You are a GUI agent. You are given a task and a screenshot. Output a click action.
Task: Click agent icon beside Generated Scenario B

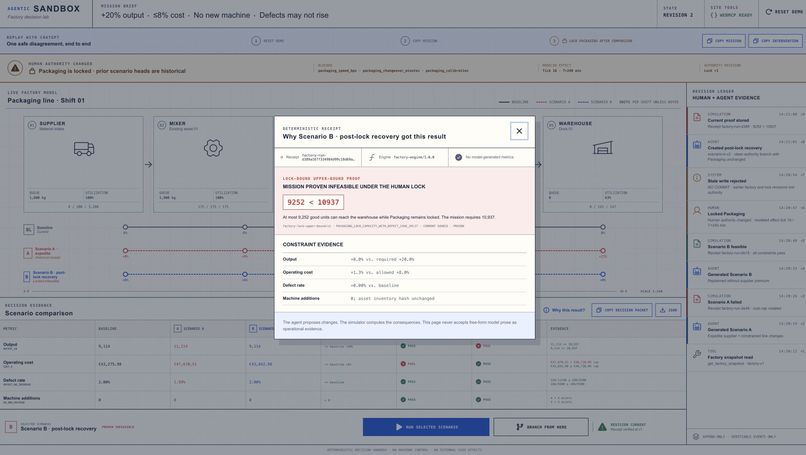[697, 271]
